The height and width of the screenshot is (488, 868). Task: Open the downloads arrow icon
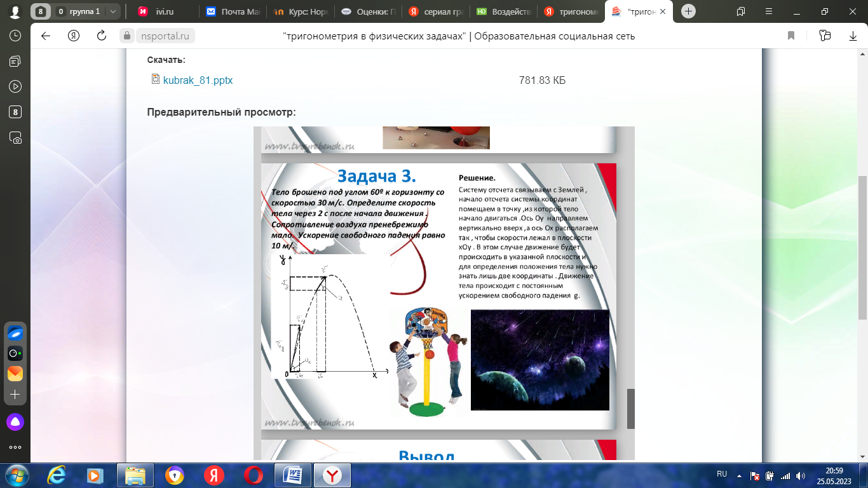pos(853,36)
